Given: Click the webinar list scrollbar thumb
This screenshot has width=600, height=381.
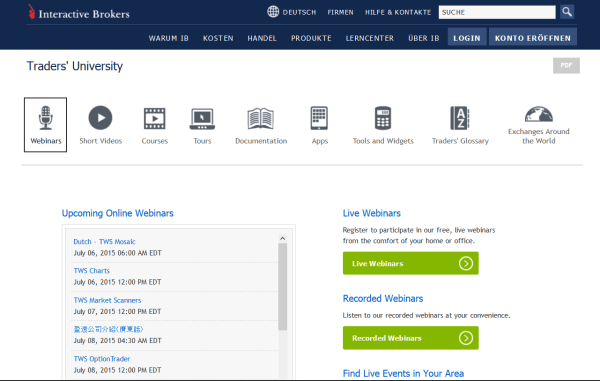Looking at the screenshot, I should [x=282, y=287].
